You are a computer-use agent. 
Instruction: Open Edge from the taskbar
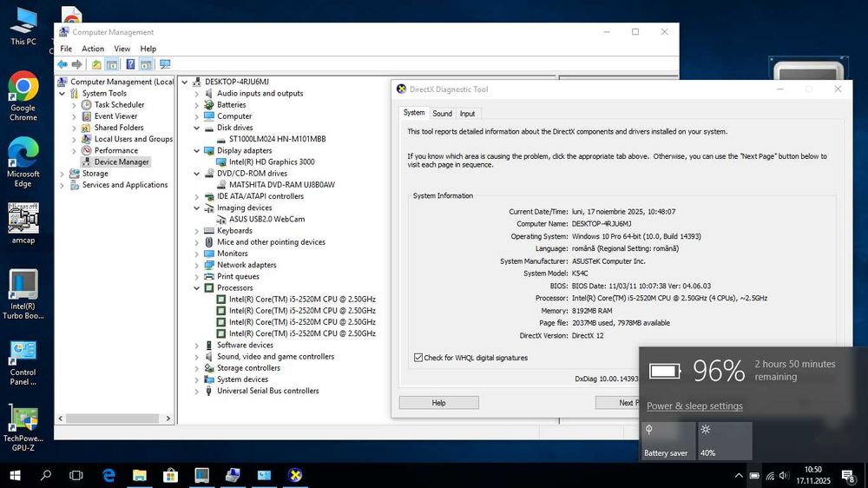click(x=108, y=475)
